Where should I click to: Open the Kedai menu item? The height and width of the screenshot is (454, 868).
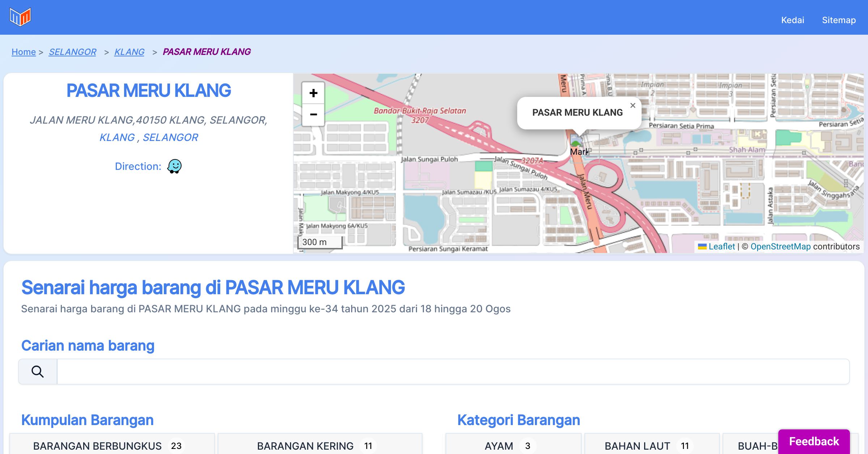(792, 20)
